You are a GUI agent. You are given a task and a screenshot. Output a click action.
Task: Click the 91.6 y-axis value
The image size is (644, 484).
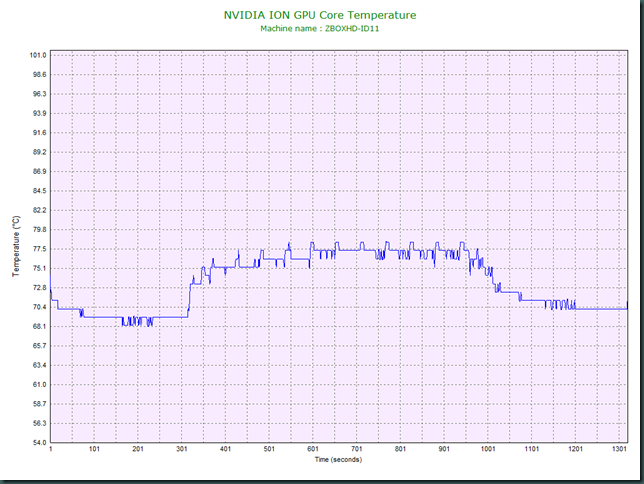tap(39, 132)
